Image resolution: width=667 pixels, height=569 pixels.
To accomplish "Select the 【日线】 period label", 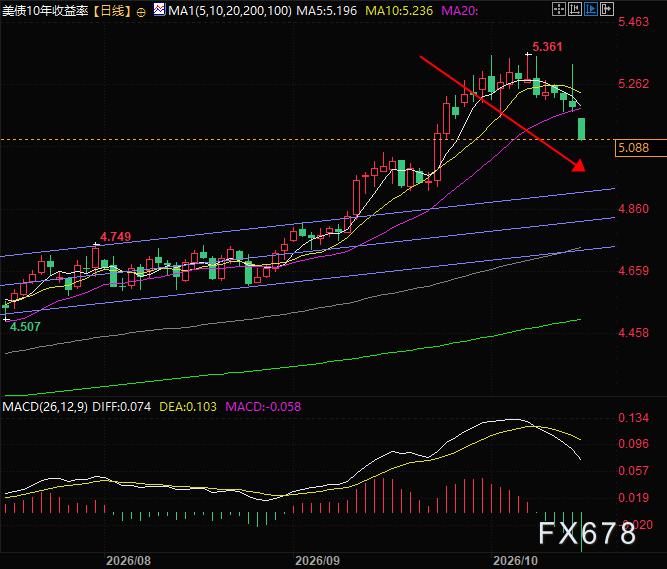I will point(112,11).
